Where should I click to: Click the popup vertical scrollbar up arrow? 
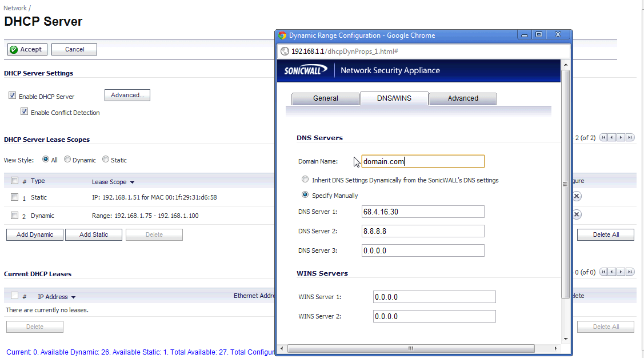coord(566,65)
